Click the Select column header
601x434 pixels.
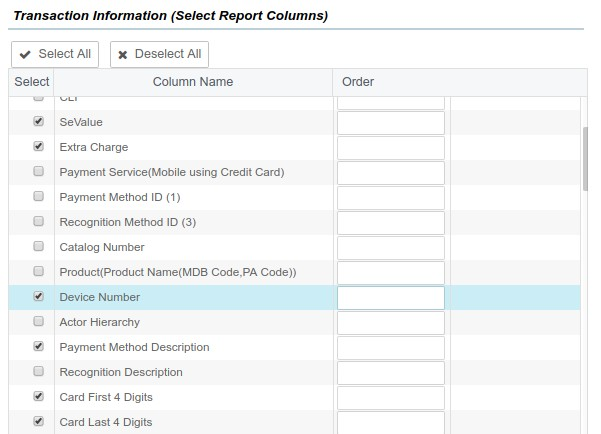pos(32,82)
